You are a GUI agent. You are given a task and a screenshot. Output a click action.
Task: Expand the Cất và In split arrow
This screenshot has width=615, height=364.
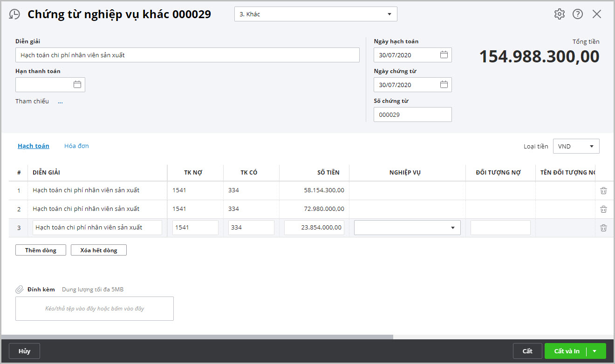(595, 351)
